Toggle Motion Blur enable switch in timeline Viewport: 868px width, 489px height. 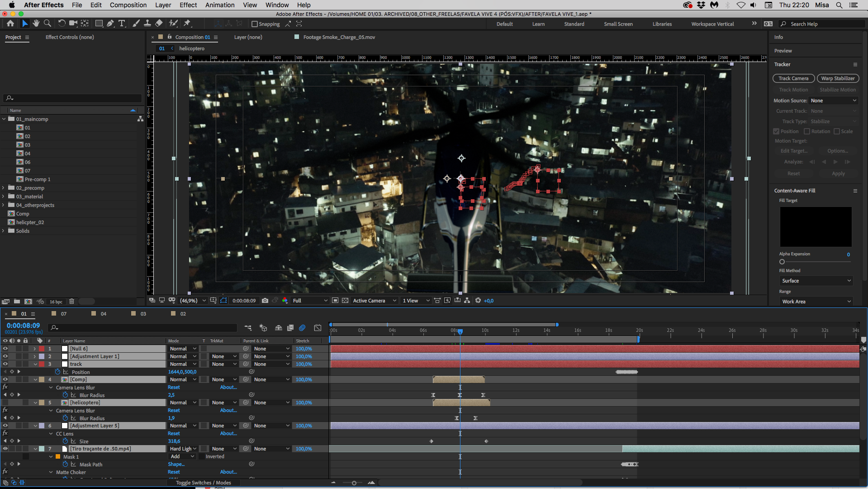(303, 328)
